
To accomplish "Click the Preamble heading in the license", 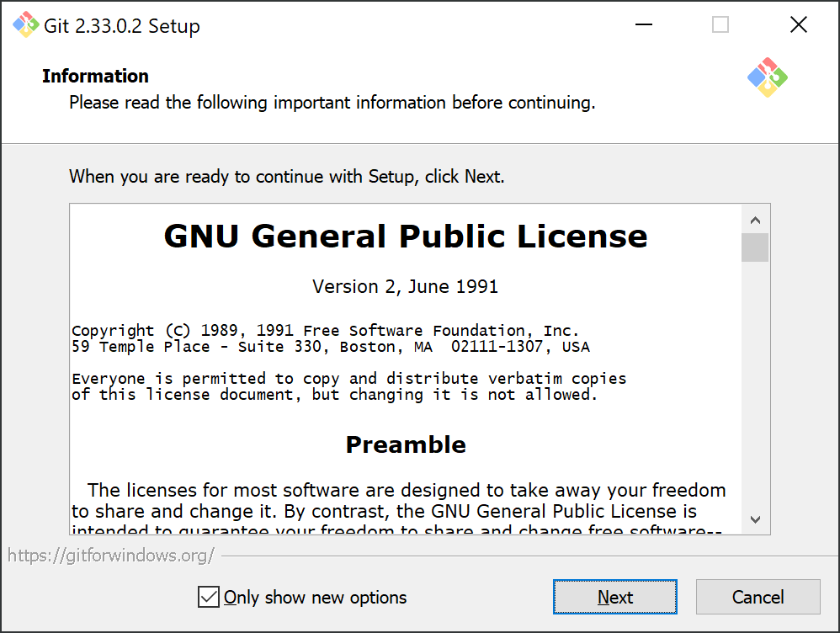I will tap(406, 445).
